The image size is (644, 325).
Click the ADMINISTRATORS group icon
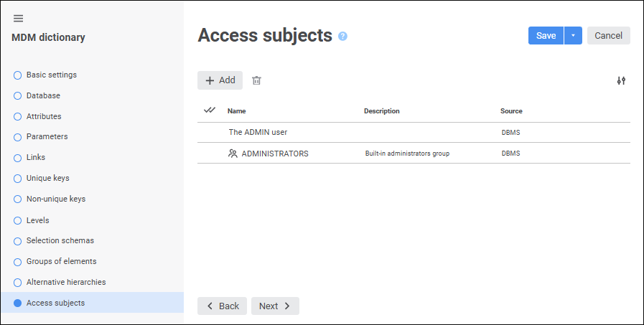[233, 154]
